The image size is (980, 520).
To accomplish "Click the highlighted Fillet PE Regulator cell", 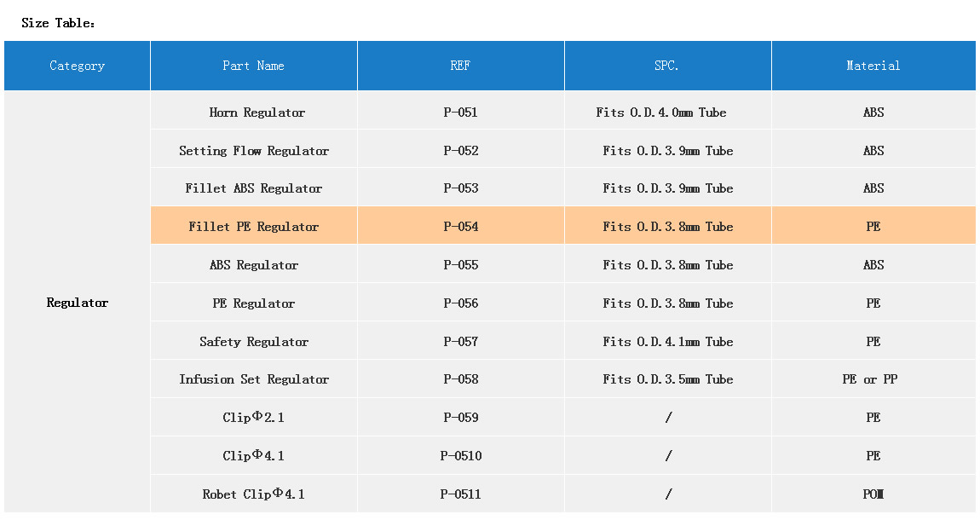I will (x=254, y=227).
